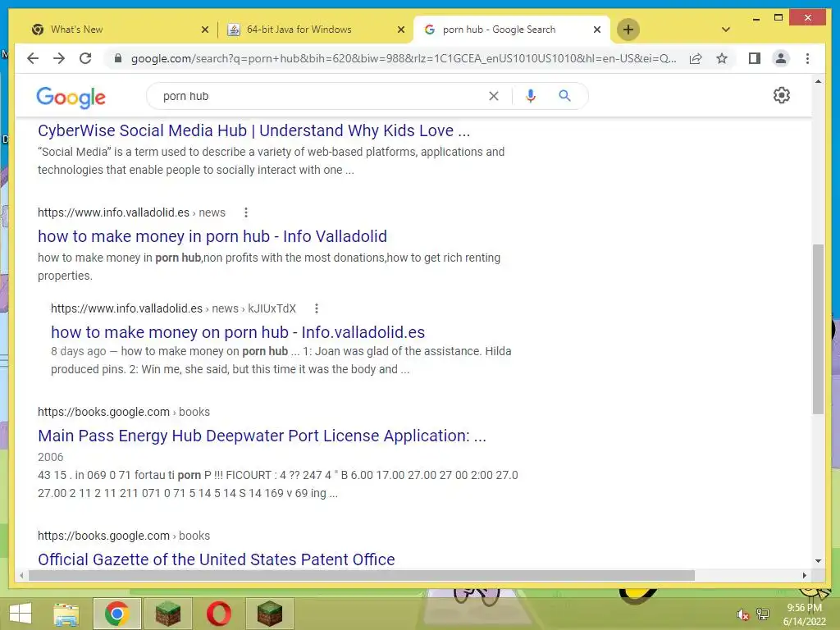Close the Google Search tab
Image resolution: width=840 pixels, height=630 pixels.
tap(597, 30)
